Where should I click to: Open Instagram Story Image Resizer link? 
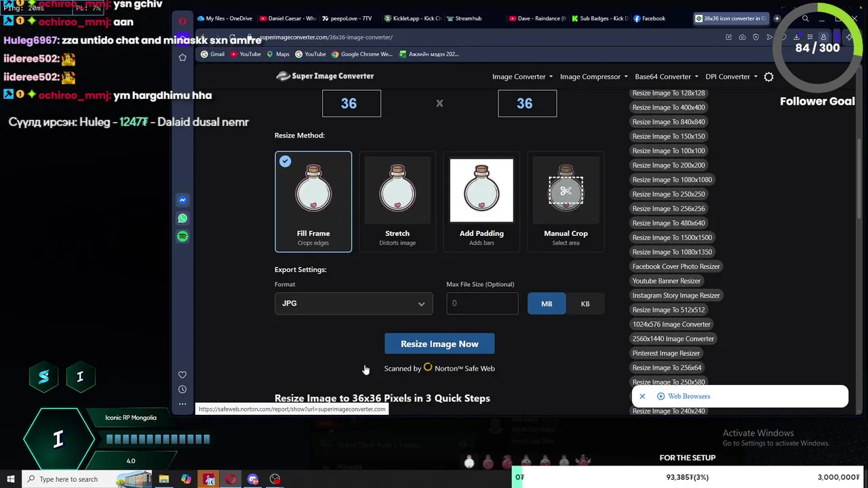(x=676, y=296)
